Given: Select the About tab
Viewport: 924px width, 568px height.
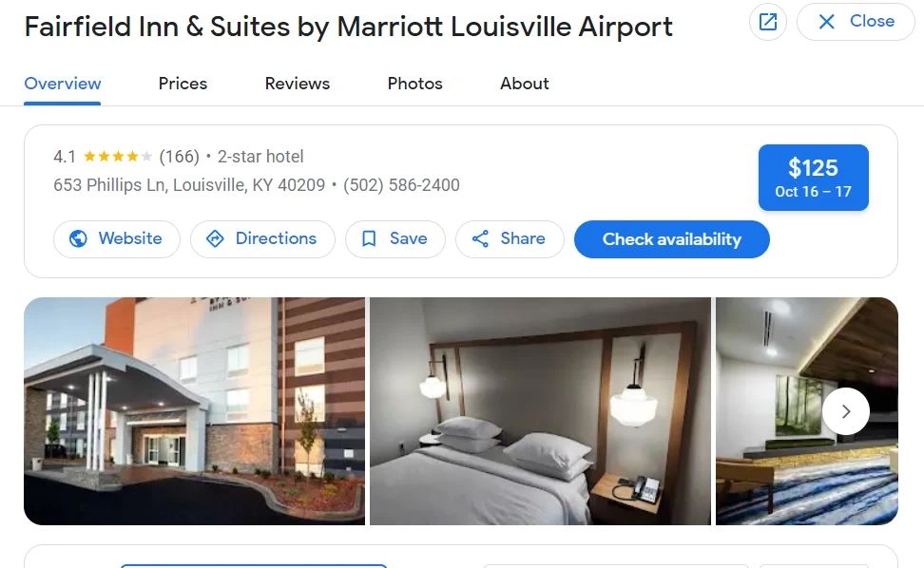Looking at the screenshot, I should coord(525,84).
